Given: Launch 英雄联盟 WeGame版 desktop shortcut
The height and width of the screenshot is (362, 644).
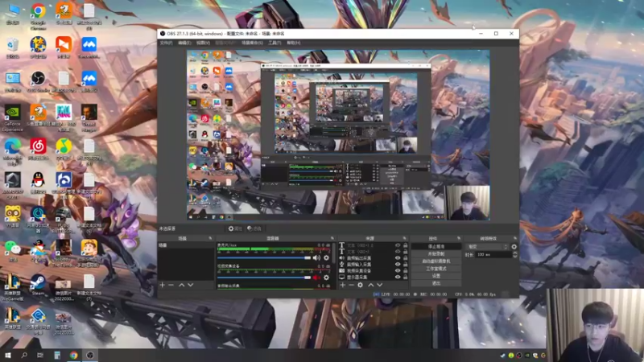Looking at the screenshot, I should point(12,287).
